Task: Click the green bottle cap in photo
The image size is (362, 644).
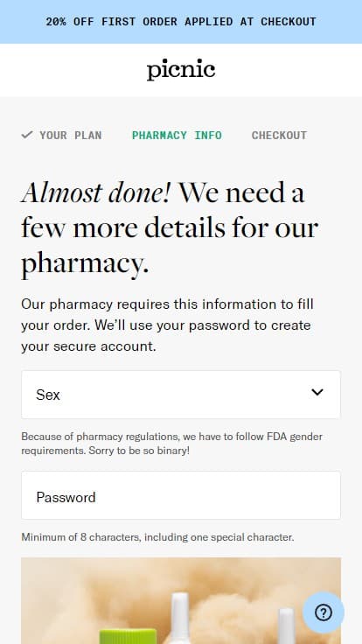Action: coord(128,636)
